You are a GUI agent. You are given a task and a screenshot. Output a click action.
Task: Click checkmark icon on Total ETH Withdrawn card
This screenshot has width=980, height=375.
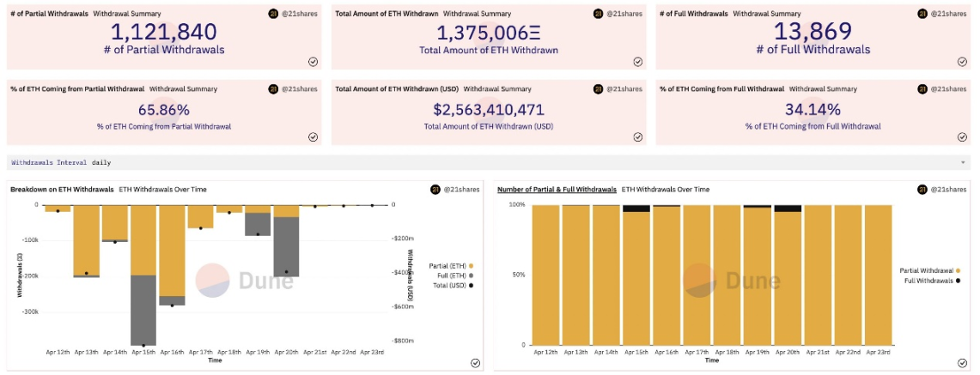pos(637,61)
